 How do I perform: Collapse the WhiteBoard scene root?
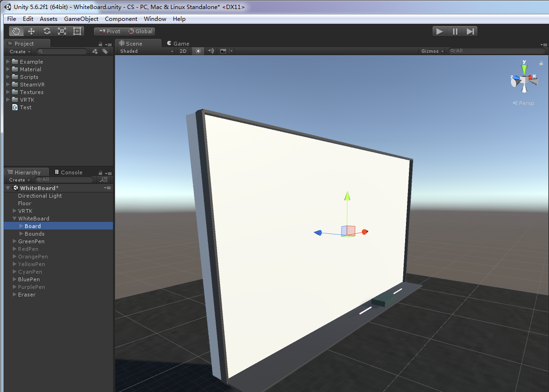(8, 188)
